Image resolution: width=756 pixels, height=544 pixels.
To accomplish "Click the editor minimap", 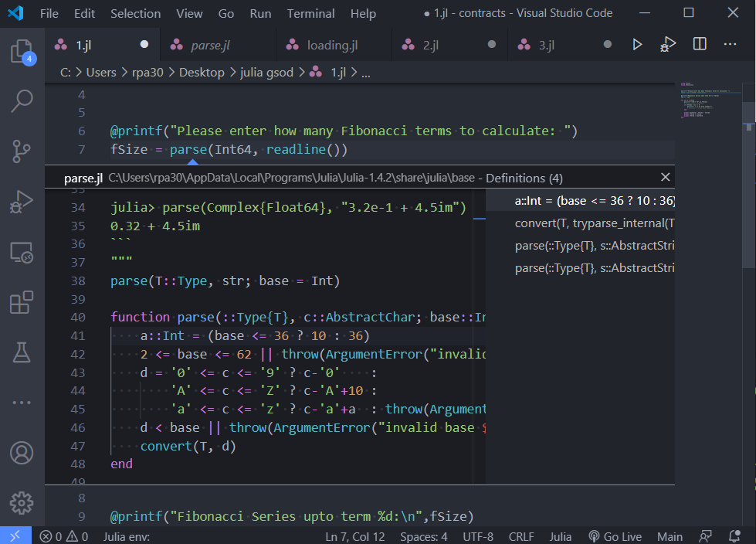I will click(708, 100).
